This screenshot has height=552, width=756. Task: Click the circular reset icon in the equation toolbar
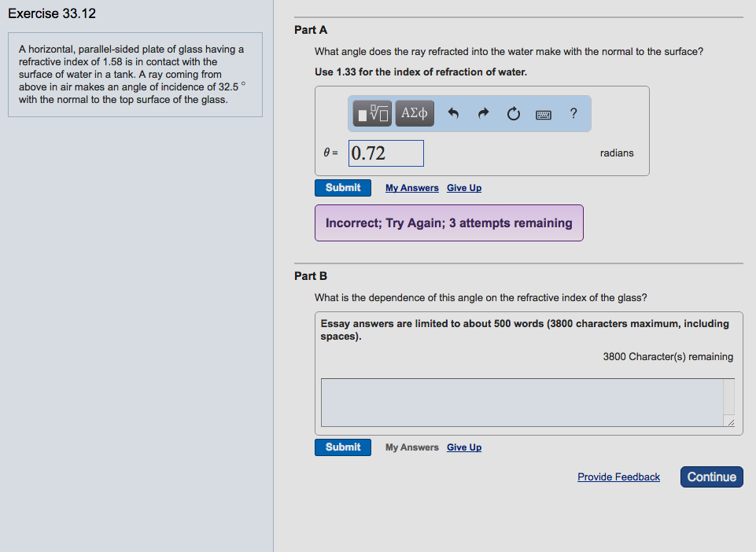tap(513, 113)
